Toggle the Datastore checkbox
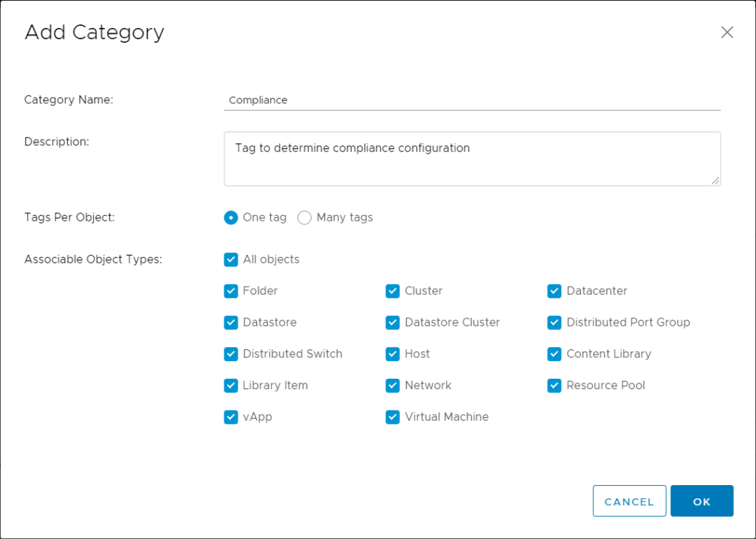Image resolution: width=756 pixels, height=539 pixels. click(231, 323)
